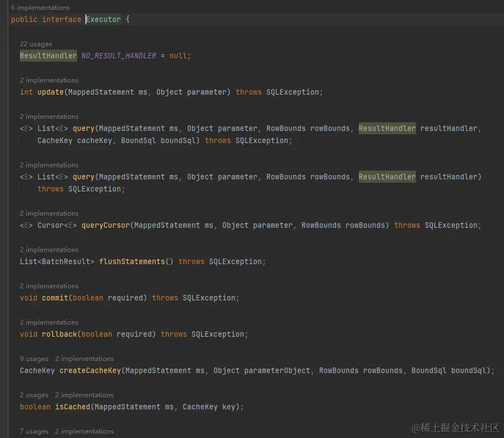Screen dimensions: 504x438
Task: Click 'parameterObject' parameter in createCacheKey
Action: (277, 370)
